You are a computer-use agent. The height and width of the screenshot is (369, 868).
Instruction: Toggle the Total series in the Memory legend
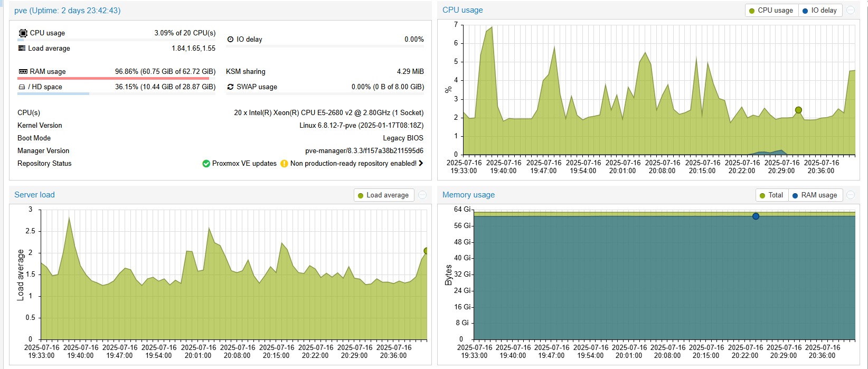pos(771,195)
